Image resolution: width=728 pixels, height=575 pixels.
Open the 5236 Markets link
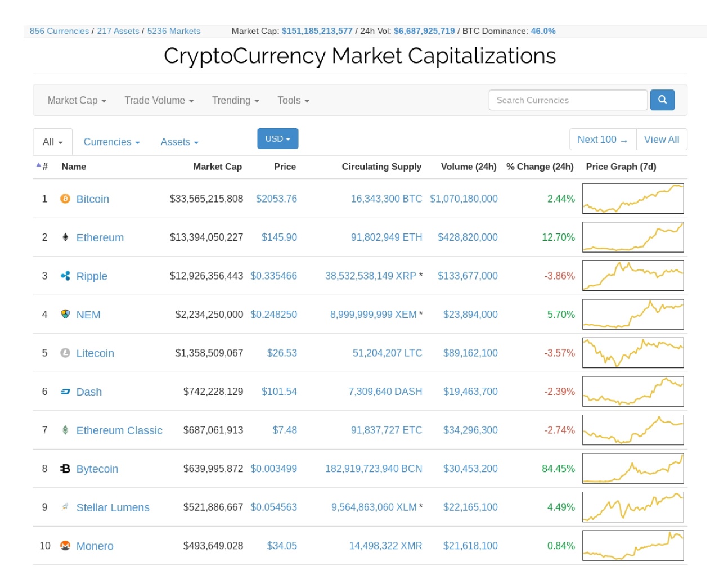[174, 31]
